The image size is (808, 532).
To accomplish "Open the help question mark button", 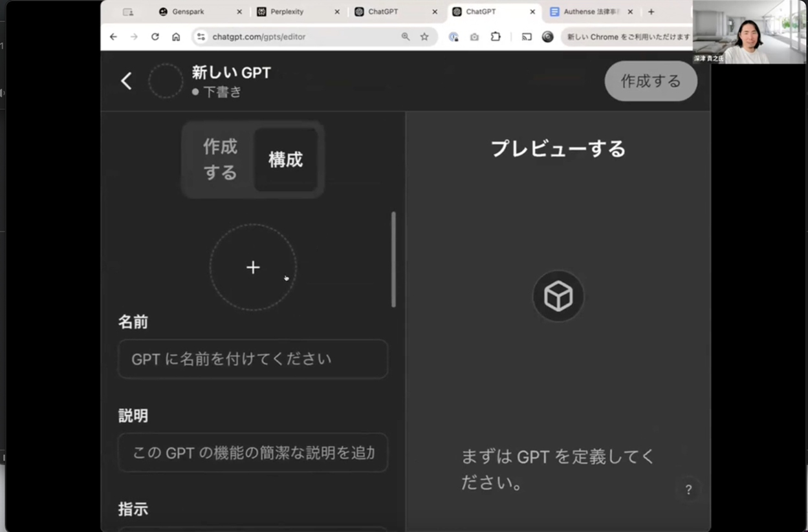I will click(x=688, y=490).
